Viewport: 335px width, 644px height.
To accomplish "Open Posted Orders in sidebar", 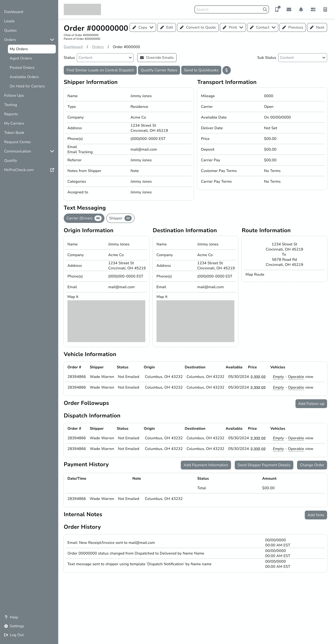I will click(22, 68).
